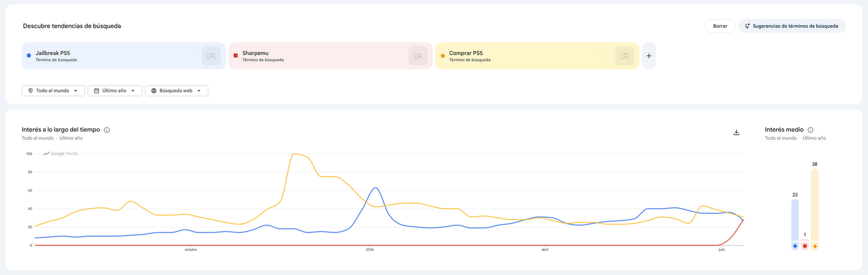Click the Borrar button
868x275 pixels.
pos(720,26)
